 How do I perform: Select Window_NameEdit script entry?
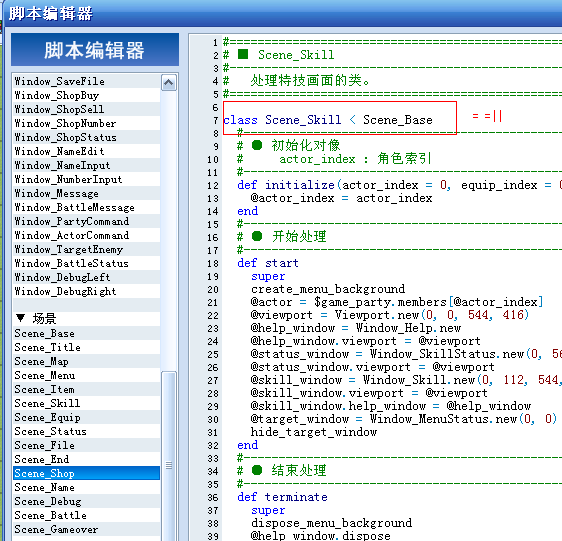coord(86,151)
